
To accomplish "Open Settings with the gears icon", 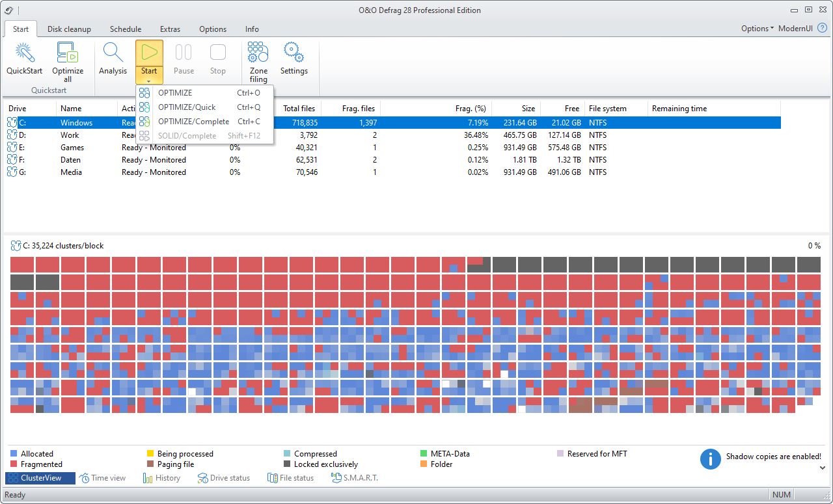I will (294, 52).
